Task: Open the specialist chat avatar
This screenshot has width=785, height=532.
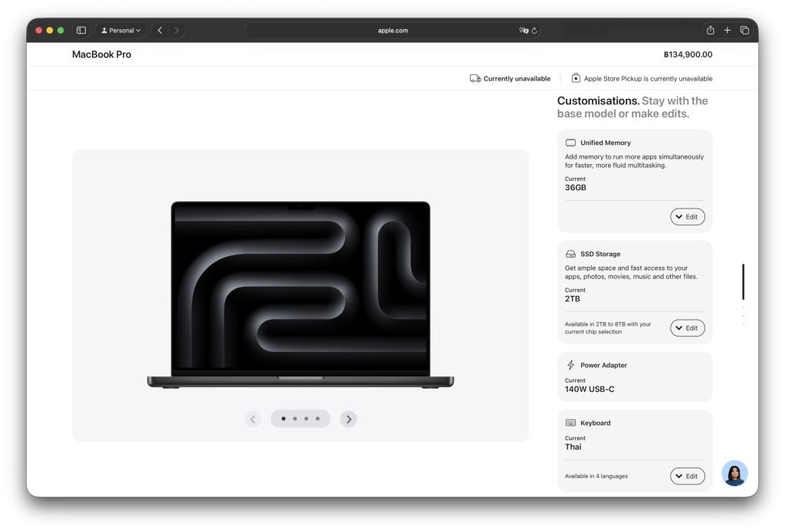Action: [734, 473]
